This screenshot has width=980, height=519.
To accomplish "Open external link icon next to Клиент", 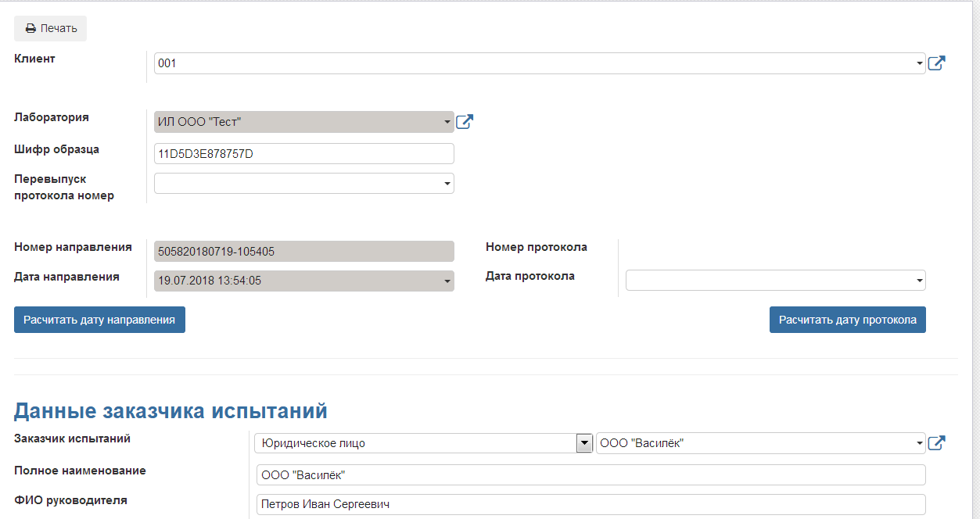I will point(936,63).
